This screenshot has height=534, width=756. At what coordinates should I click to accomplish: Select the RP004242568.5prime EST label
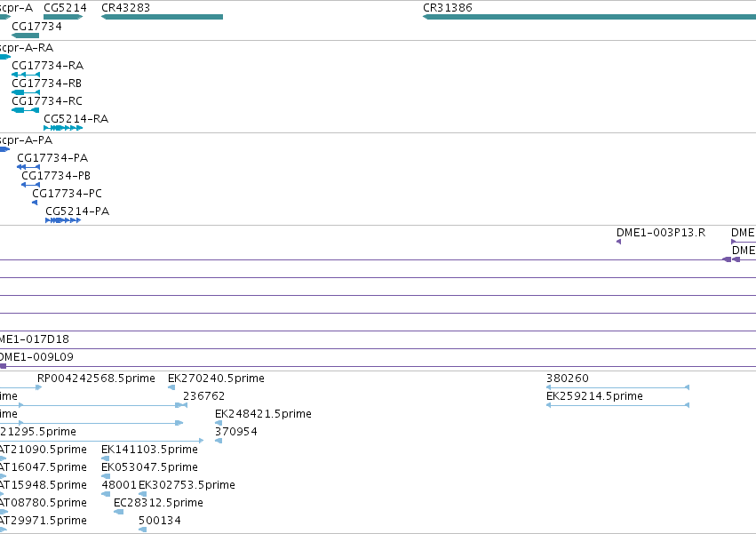[x=96, y=379]
